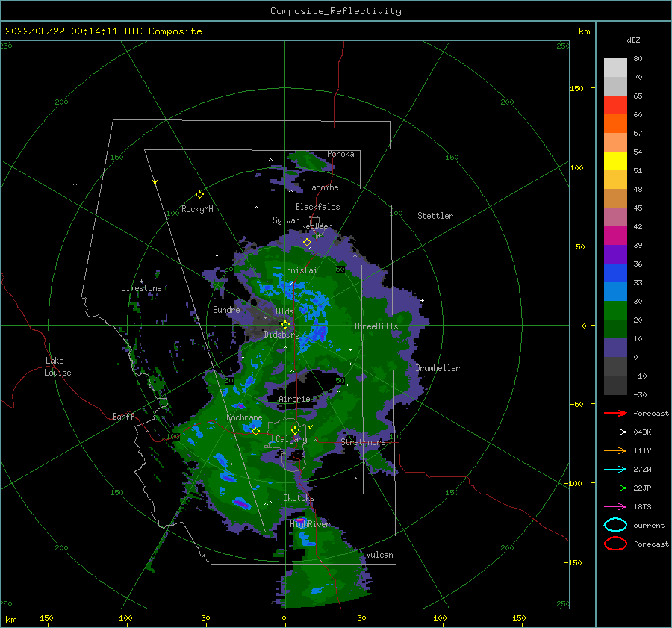Click the red forecast ellipse legend icon

click(615, 544)
